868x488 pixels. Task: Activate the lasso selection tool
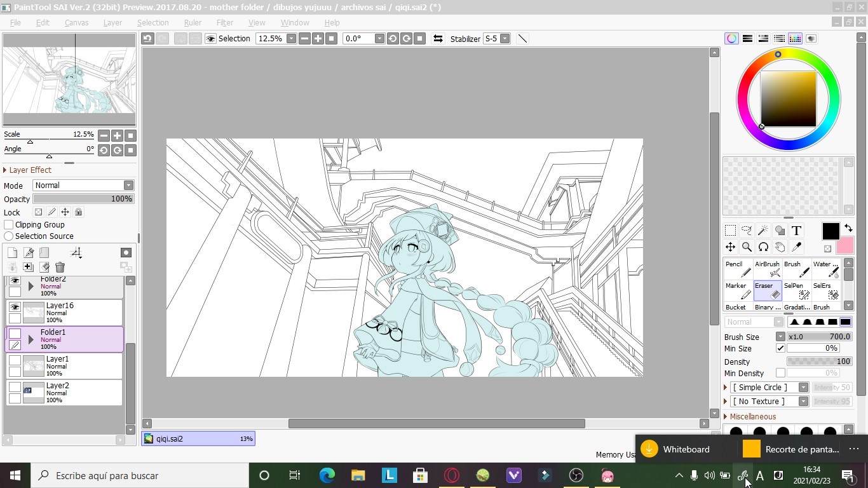pyautogui.click(x=747, y=231)
